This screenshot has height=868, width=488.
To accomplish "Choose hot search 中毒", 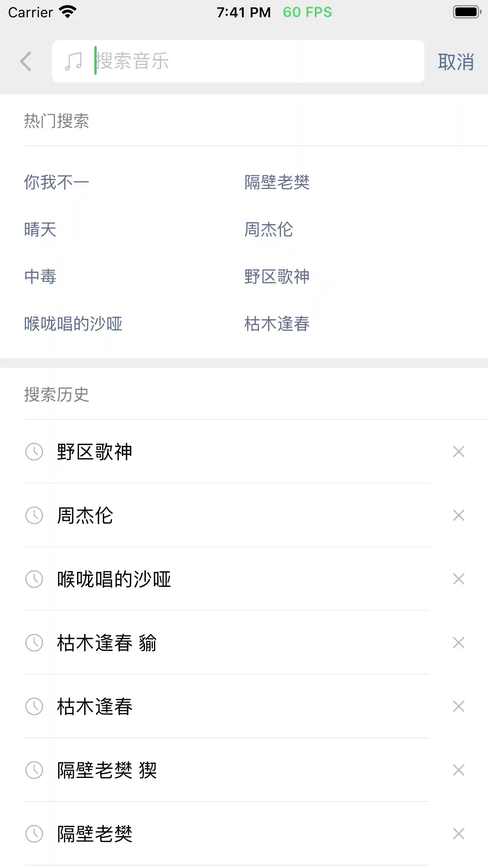I will [40, 277].
